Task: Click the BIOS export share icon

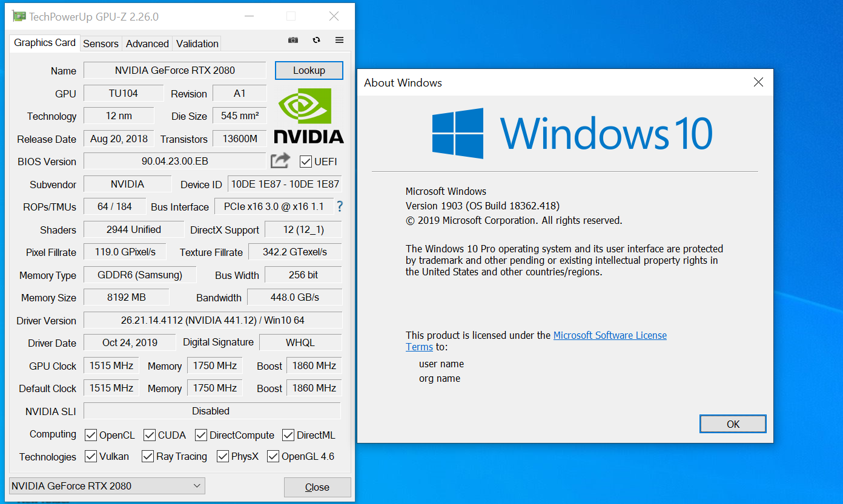Action: coord(280,161)
